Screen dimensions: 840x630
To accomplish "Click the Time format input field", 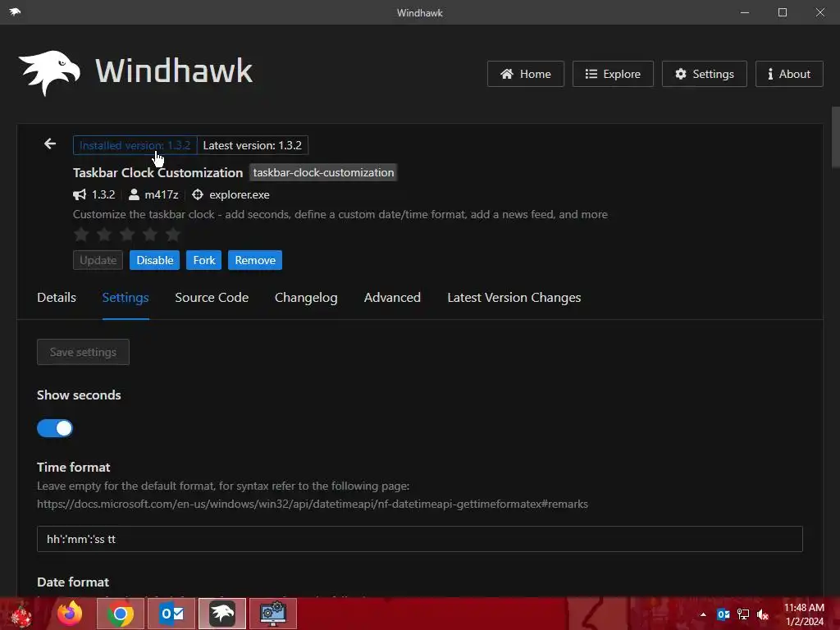I will pyautogui.click(x=420, y=539).
